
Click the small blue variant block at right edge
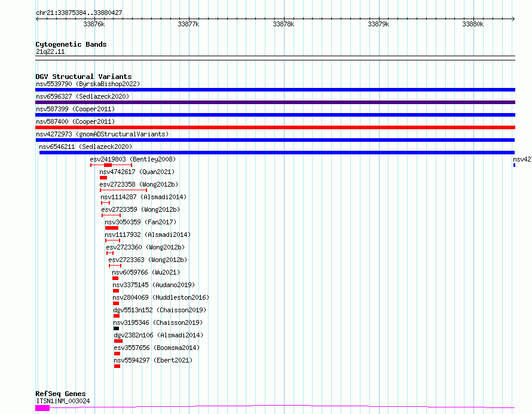514,165
